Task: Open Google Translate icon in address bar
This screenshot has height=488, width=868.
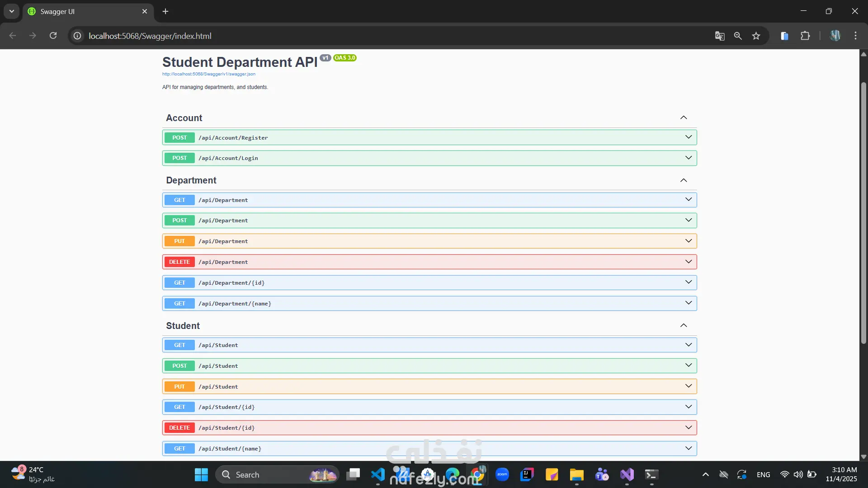Action: 720,36
